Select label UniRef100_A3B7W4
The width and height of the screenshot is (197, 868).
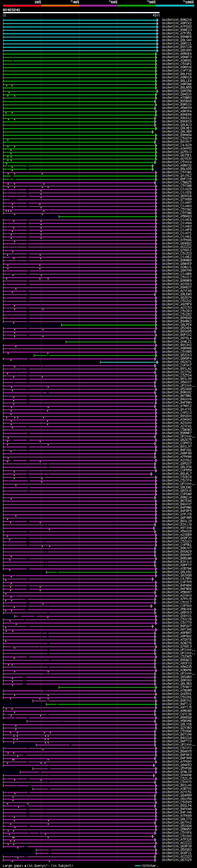[x=177, y=569]
